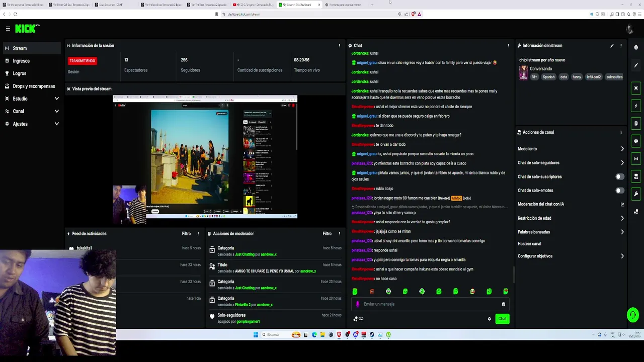Toggle the broadcast signal panel icon in rail

coord(636,159)
